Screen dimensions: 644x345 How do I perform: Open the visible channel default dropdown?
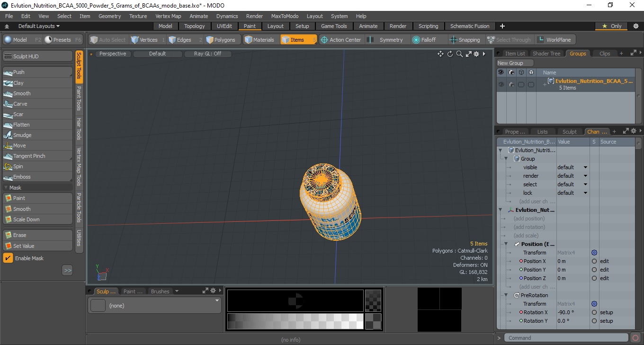(x=572, y=167)
